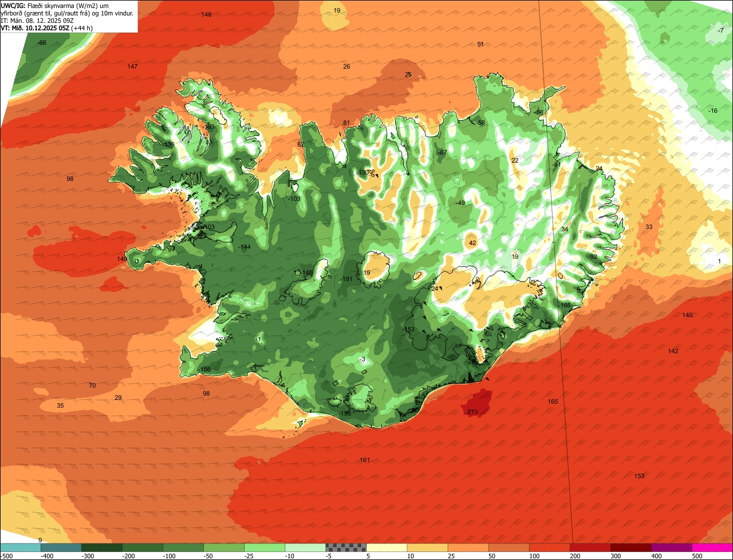Click the map value 161 south of Iceland

point(365,460)
